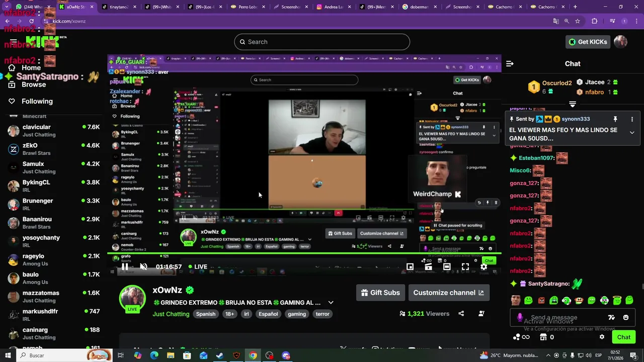Open Following in sidebar

point(31,101)
